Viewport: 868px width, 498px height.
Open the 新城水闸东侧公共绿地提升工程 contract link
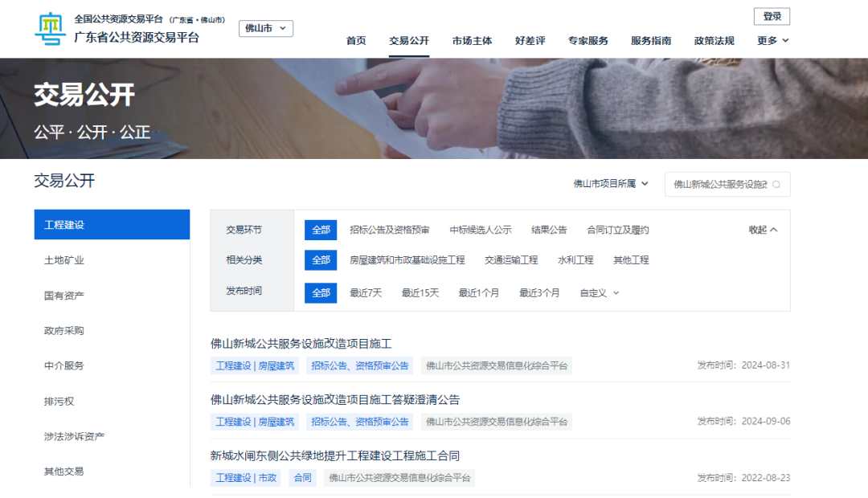click(334, 455)
